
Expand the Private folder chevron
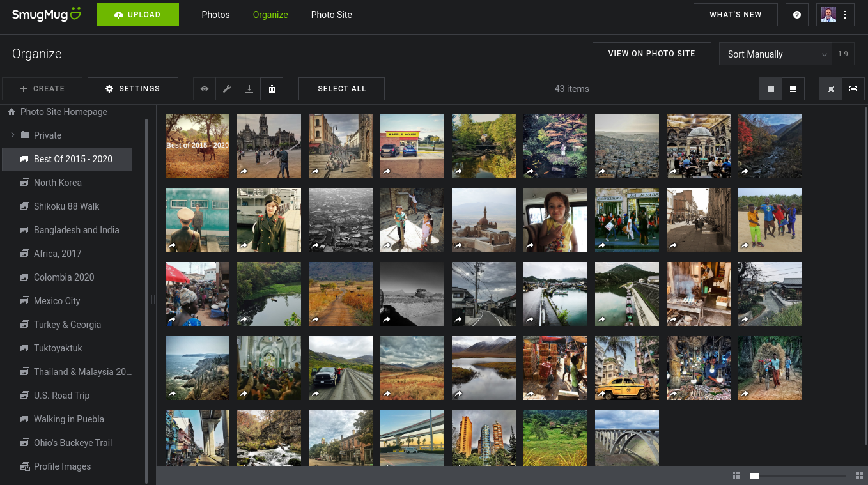(x=12, y=135)
